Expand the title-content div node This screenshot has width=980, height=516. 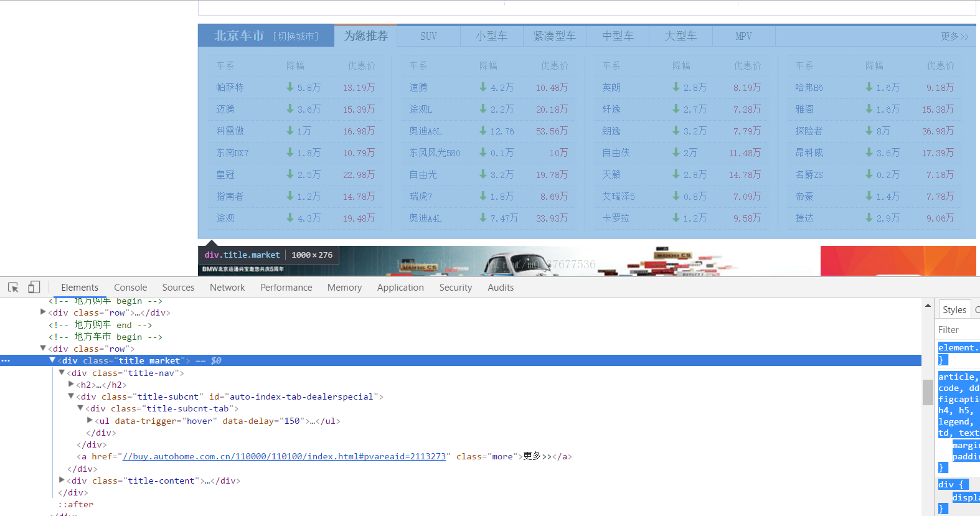(x=62, y=480)
